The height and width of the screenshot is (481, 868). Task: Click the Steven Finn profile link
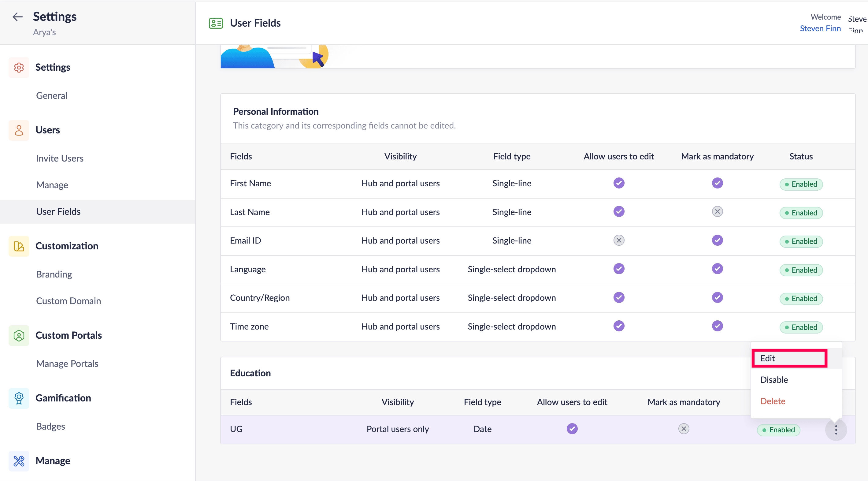point(820,29)
